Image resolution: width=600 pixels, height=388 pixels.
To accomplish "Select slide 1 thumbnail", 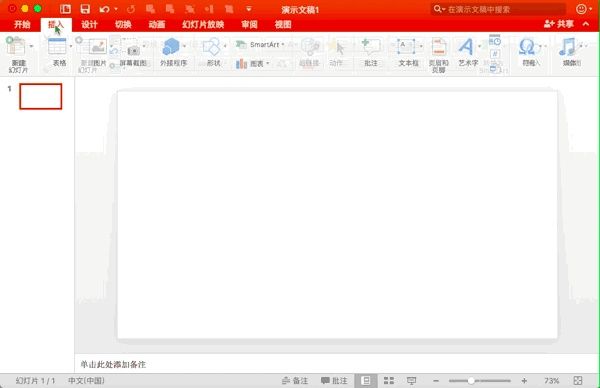I will tap(41, 96).
